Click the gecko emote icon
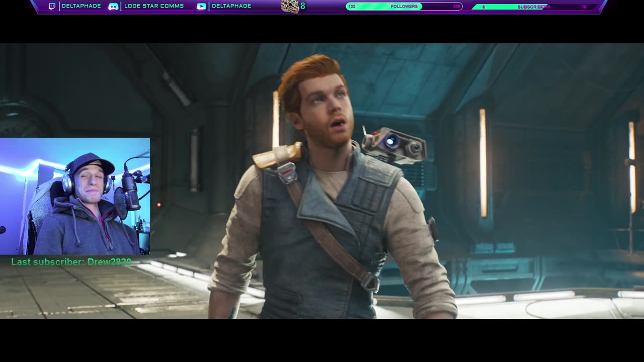This screenshot has width=644, height=362. tap(290, 6)
